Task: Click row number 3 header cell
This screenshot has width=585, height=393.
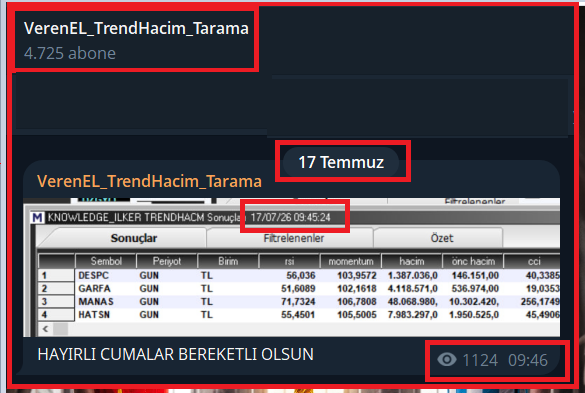Action: pos(56,302)
